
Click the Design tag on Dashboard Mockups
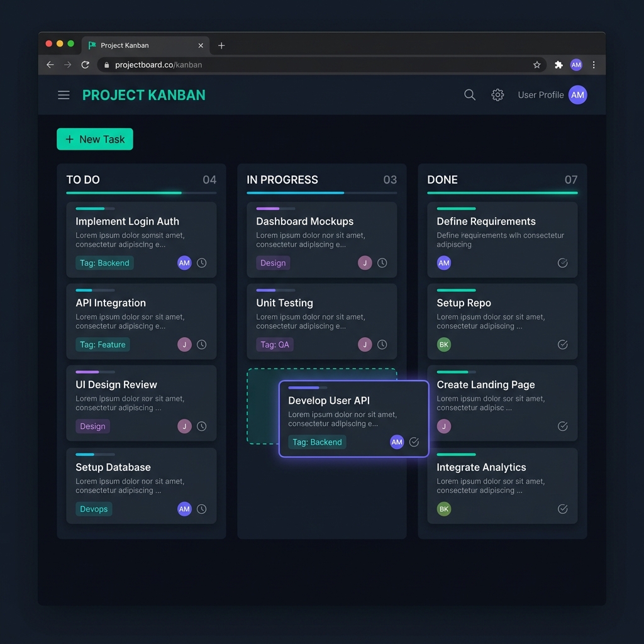click(273, 263)
